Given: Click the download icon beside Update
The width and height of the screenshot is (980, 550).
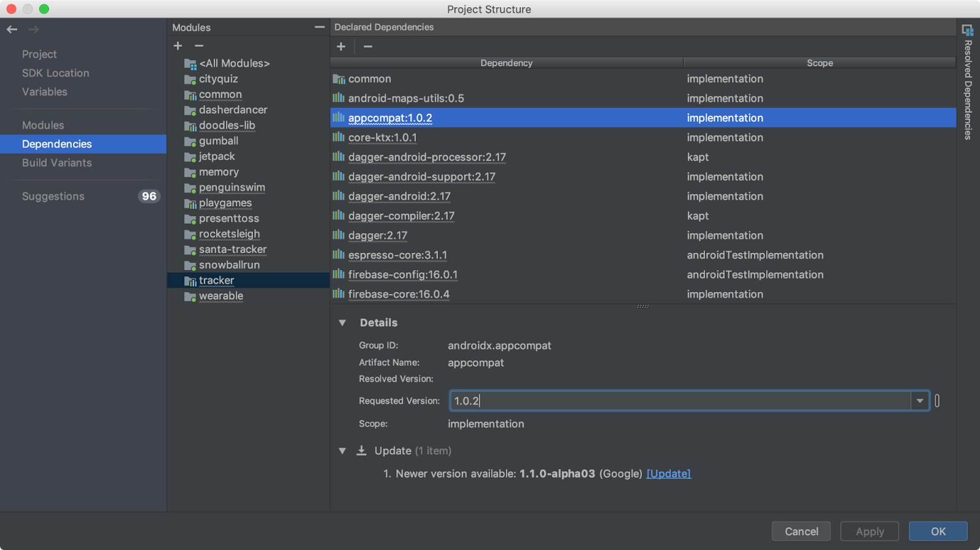Looking at the screenshot, I should 361,451.
